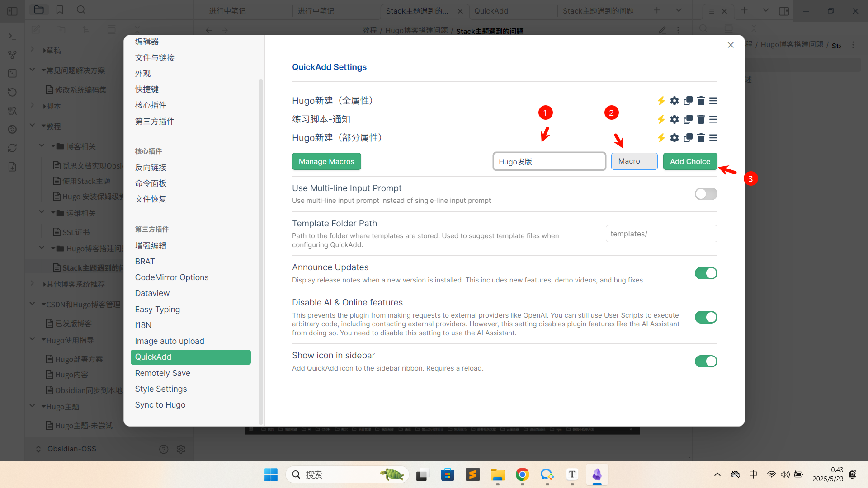Turn off Announce Updates toggle
868x488 pixels.
pos(706,273)
